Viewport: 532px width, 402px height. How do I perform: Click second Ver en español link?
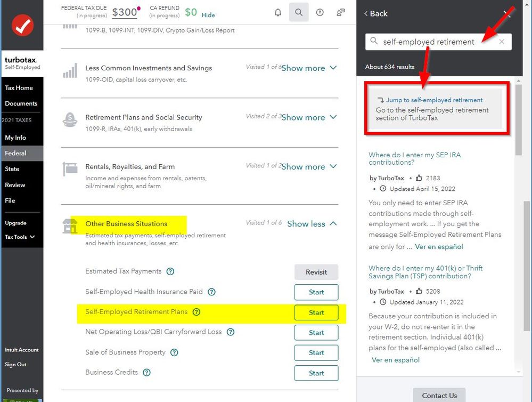(x=396, y=360)
